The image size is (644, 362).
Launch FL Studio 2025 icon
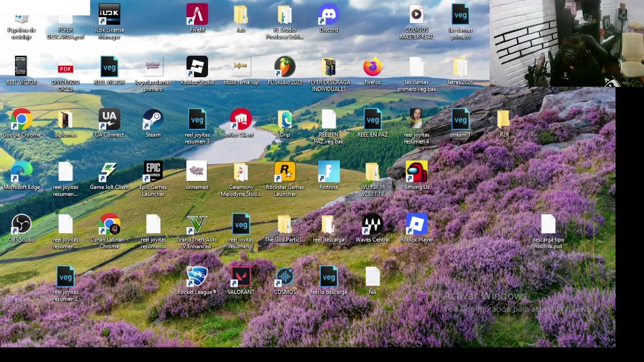coord(285,67)
